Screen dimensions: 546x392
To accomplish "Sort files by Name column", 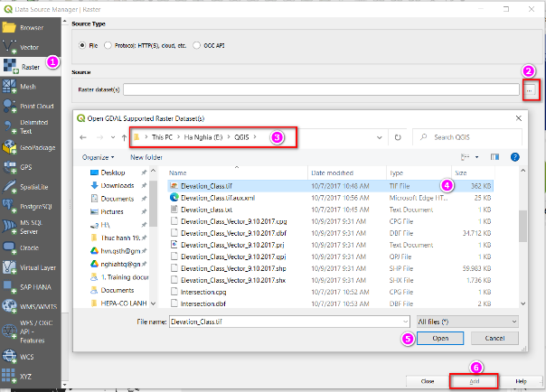I will coord(237,173).
